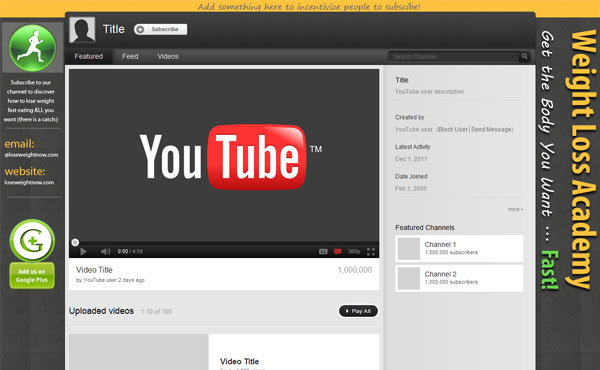Click the Send Message link

click(491, 129)
